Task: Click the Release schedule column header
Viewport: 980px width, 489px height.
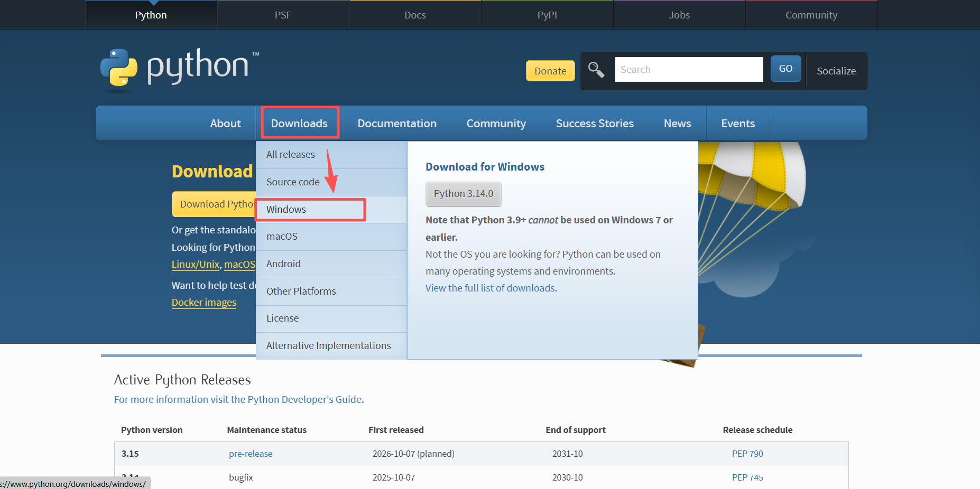Action: pyautogui.click(x=757, y=430)
